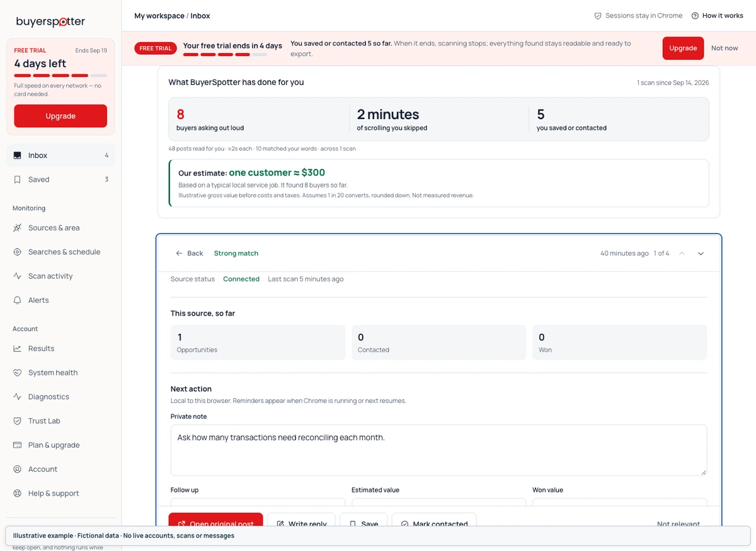756x551 pixels.
Task: Click the Mark contacted button
Action: [434, 520]
